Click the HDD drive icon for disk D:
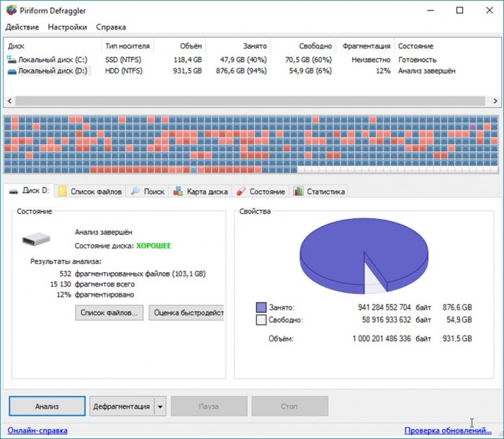 (12, 71)
